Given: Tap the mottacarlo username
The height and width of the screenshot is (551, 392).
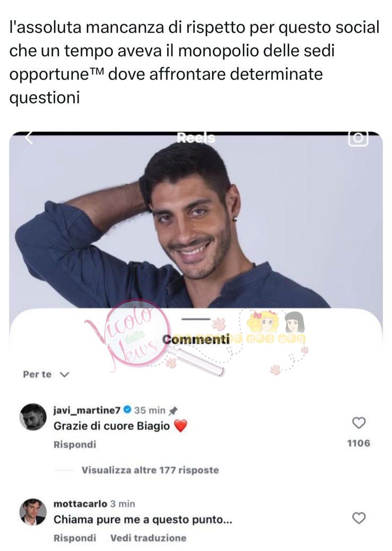Looking at the screenshot, I should click(80, 504).
